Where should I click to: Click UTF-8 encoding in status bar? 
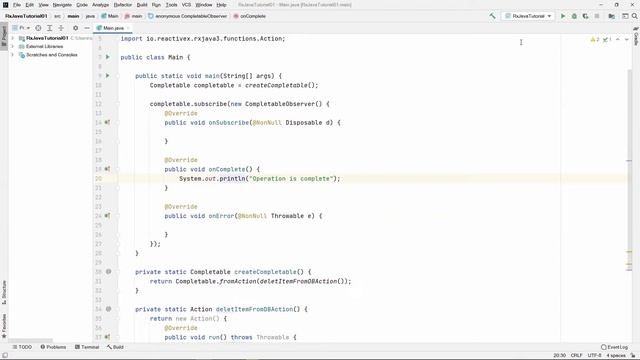(x=594, y=356)
